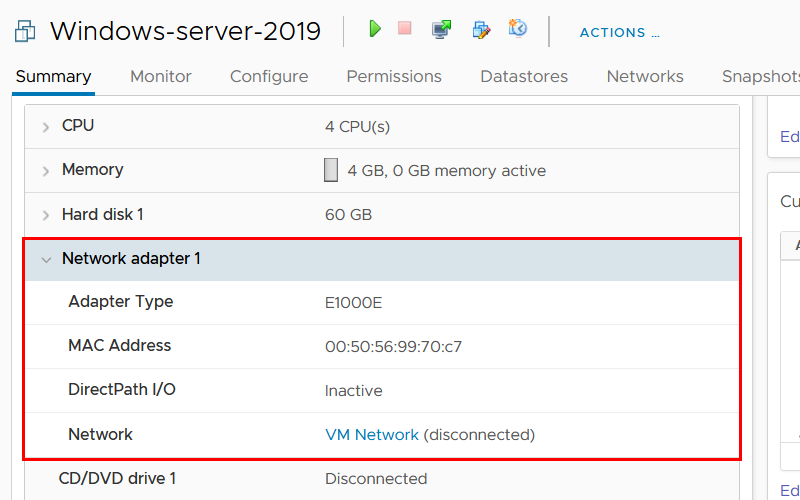
Task: Click the Windows-server-2019 title
Action: click(x=185, y=32)
